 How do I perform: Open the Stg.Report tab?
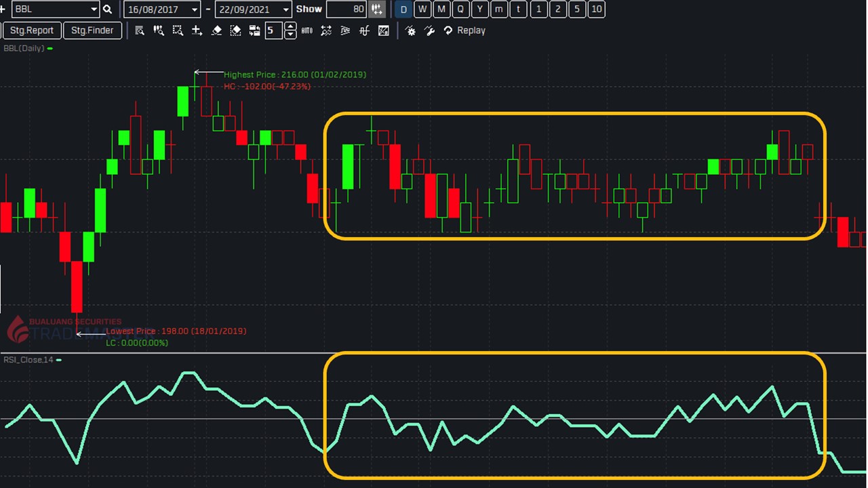pos(32,30)
